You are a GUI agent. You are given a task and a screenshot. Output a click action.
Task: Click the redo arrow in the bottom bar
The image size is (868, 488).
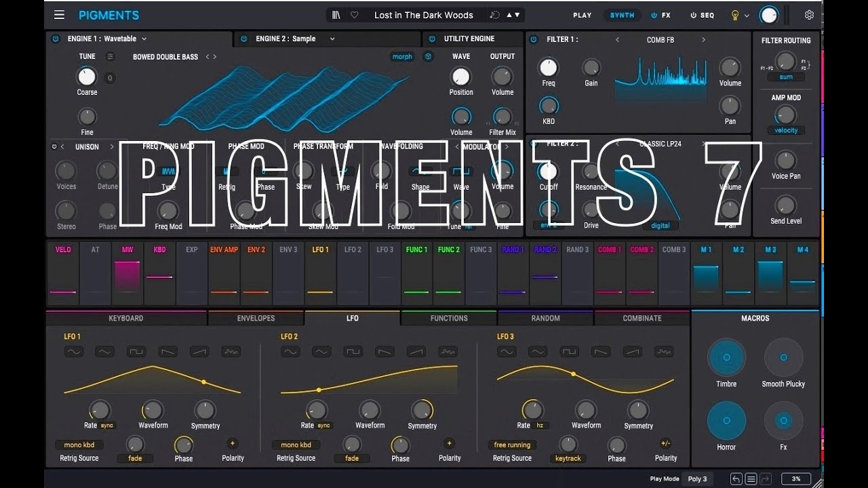point(765,479)
